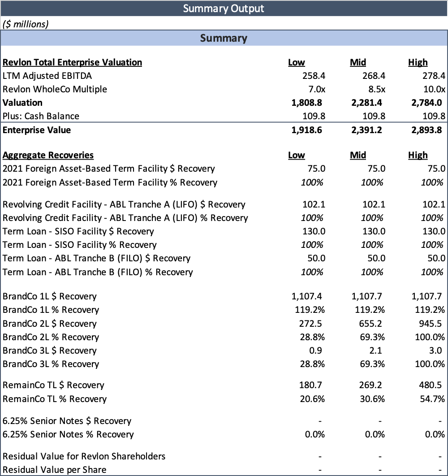This screenshot has width=448, height=476.
Task: Select Low valuation 1,808.8
Action: point(306,103)
